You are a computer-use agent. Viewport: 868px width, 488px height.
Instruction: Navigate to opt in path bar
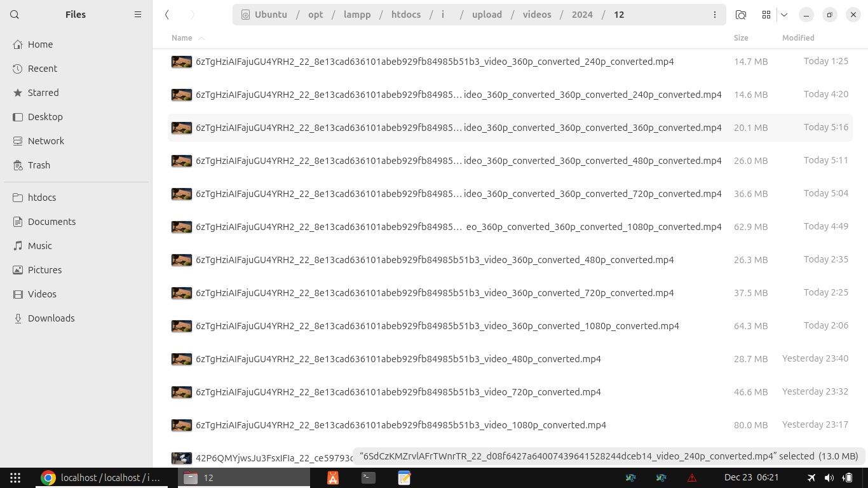tap(316, 15)
